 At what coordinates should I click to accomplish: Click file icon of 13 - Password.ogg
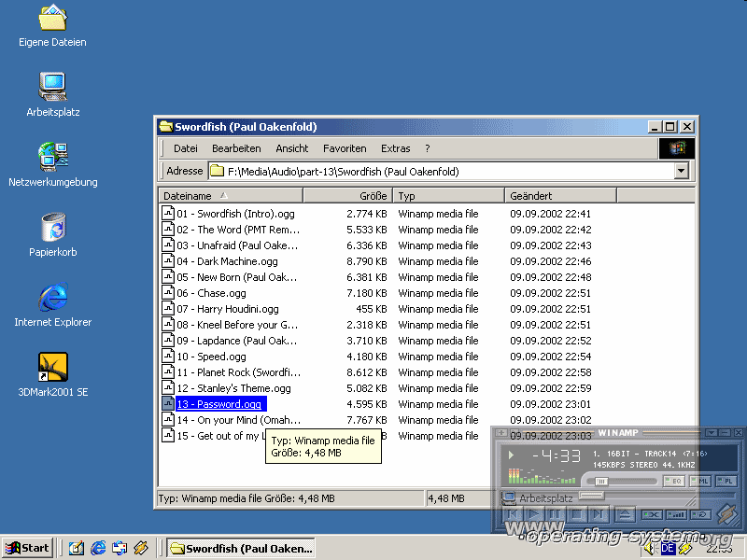tap(168, 403)
